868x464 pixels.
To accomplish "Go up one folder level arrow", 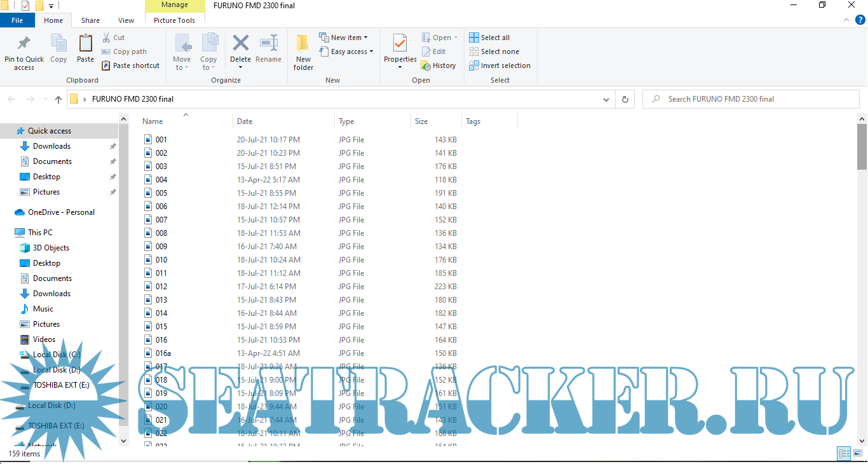I will click(58, 99).
